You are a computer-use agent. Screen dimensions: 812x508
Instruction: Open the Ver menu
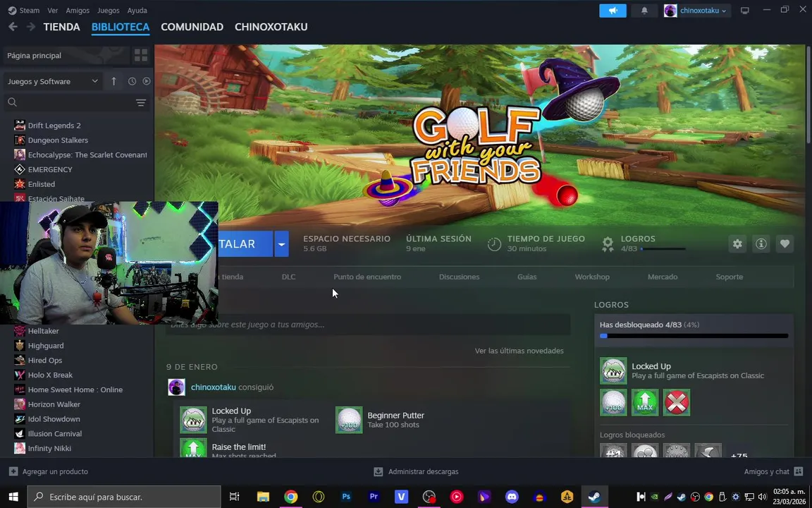point(52,11)
